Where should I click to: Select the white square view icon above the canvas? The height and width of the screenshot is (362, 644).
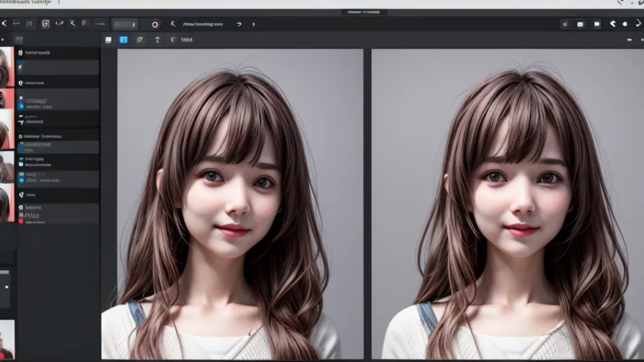[x=109, y=40]
